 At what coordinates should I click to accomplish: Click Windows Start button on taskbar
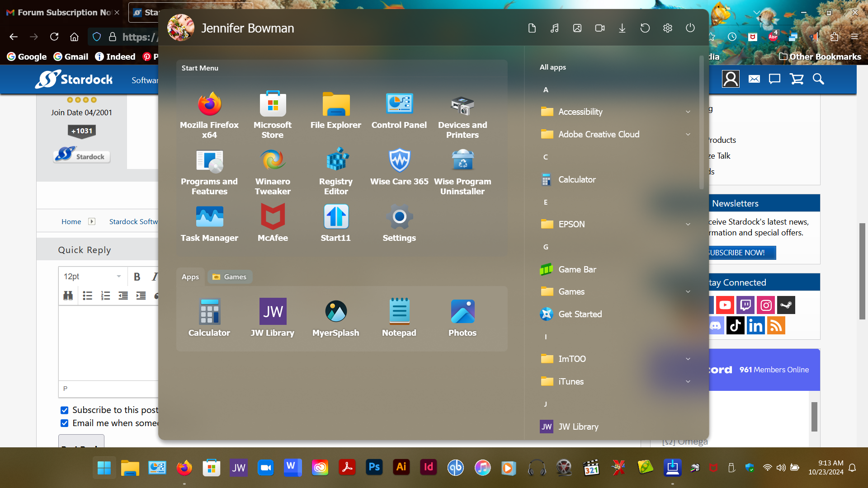[104, 468]
